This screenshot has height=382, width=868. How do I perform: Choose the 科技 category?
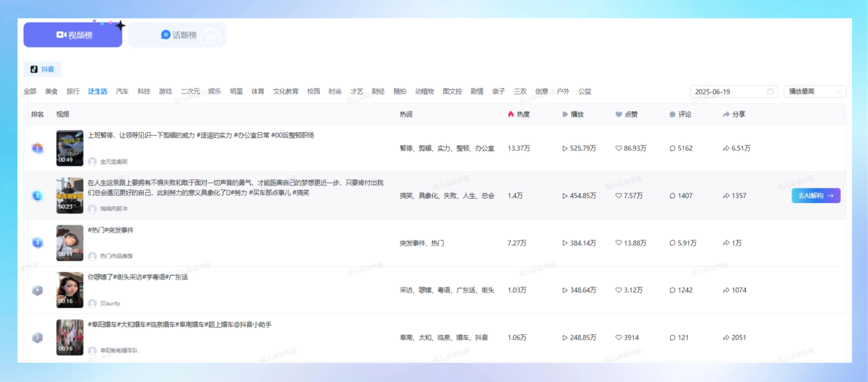(144, 92)
